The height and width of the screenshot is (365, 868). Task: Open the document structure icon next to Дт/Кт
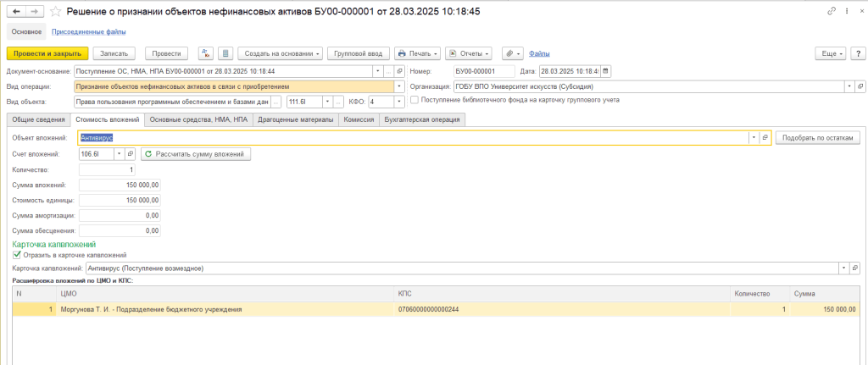pyautogui.click(x=225, y=53)
